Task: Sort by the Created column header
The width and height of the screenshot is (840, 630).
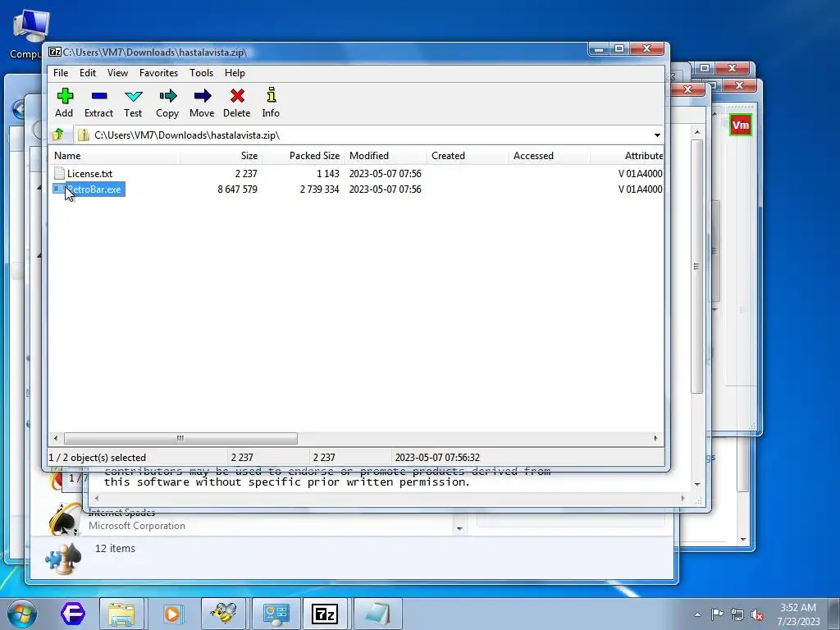Action: pos(467,156)
